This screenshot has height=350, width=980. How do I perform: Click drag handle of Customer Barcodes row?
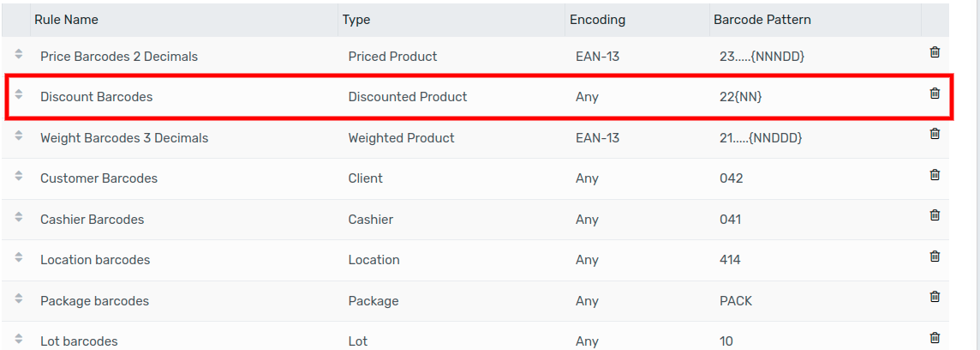[19, 176]
